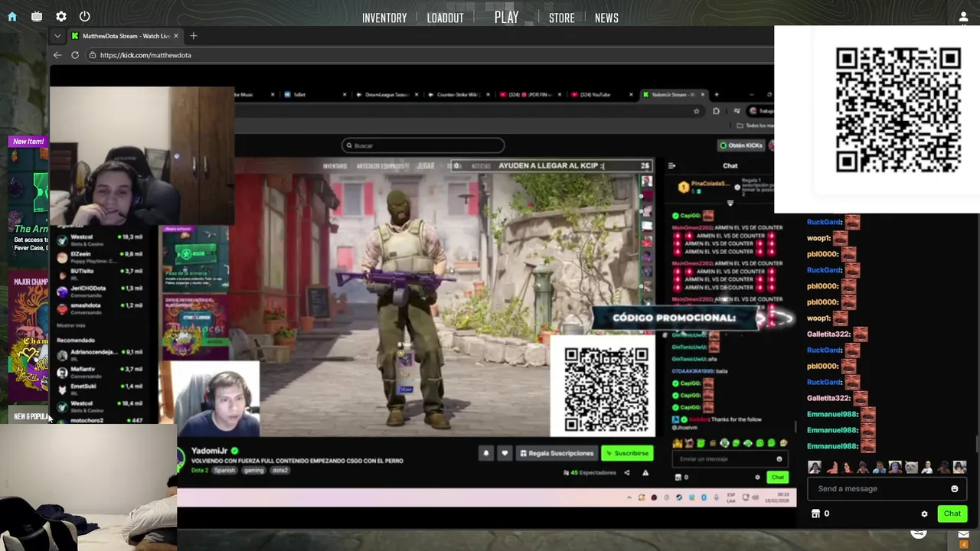Screen dimensions: 980x551
Task: Open the YadomiJr channel name
Action: [x=209, y=451]
